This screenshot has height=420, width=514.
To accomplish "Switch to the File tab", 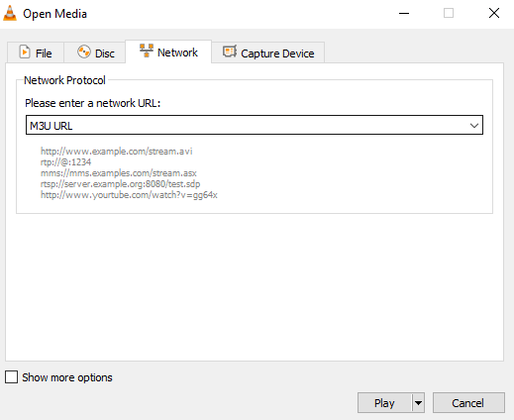I will point(36,52).
